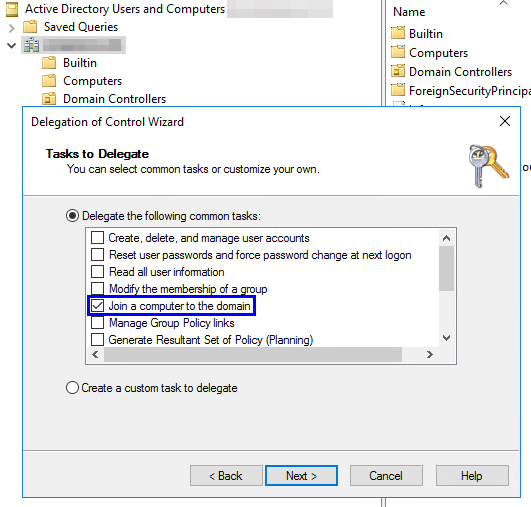Screen dimensions: 531x507
Task: Click the domain server icon in tree
Action: (31, 45)
